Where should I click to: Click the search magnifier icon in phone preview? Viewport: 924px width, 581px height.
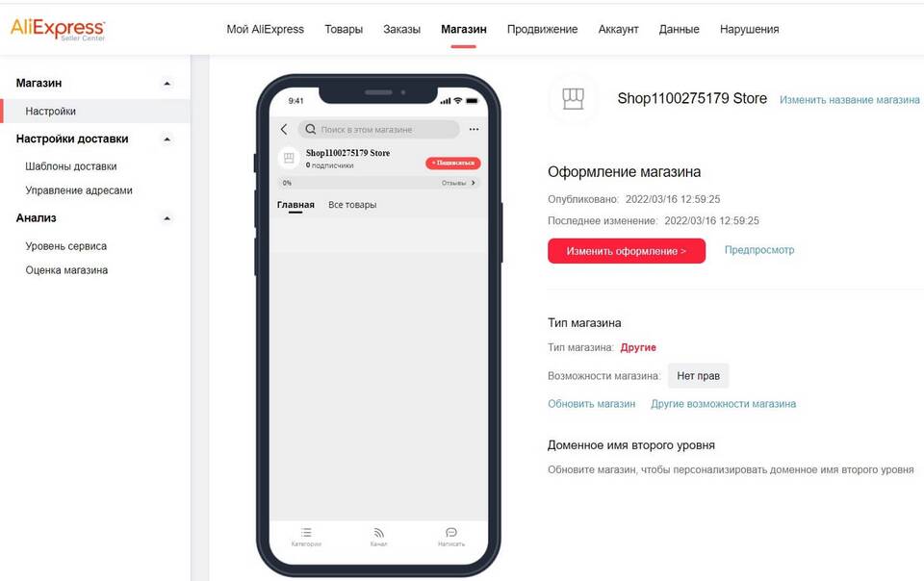coord(311,129)
